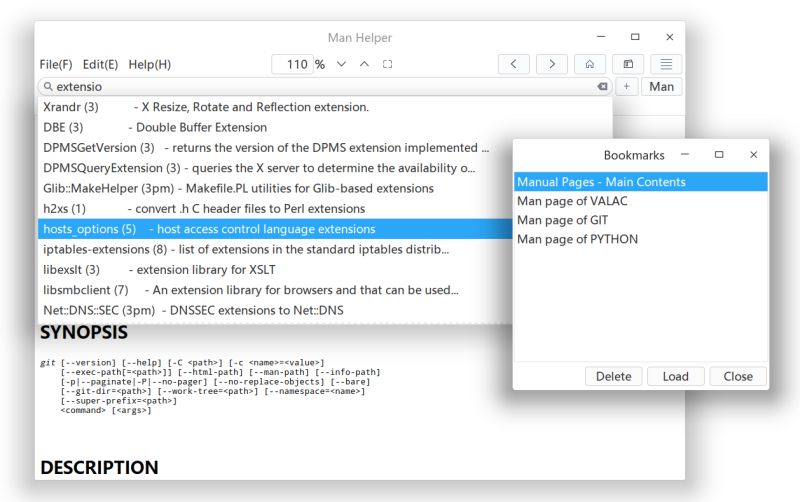Select Net::DNS::SEC (3pm) entry

tap(276, 311)
